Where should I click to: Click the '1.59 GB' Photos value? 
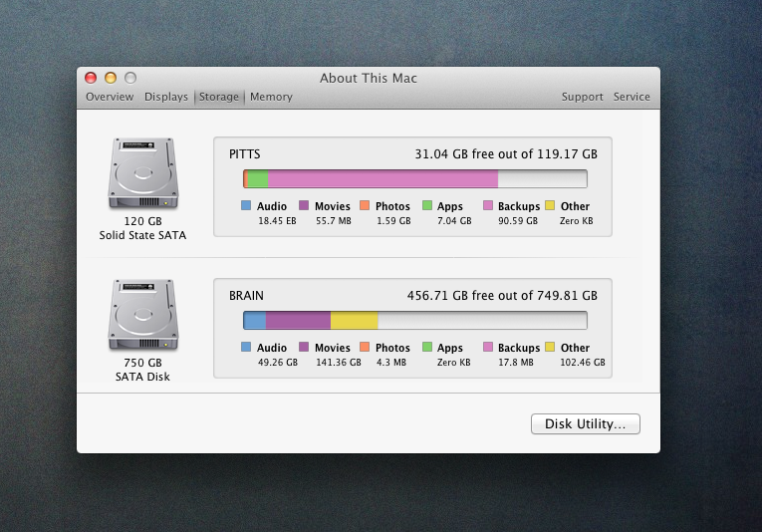coord(393,221)
